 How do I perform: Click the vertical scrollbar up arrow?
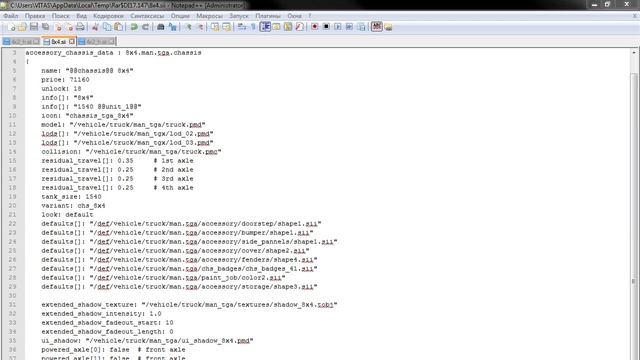click(634, 53)
